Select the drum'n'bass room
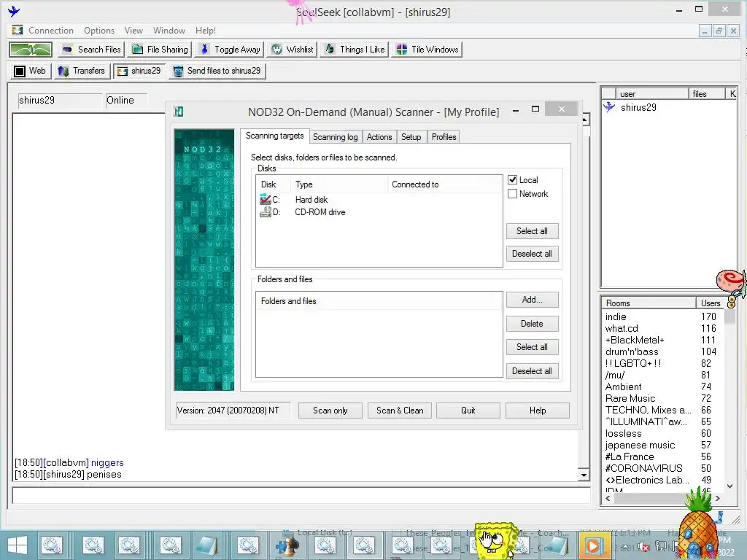Image resolution: width=747 pixels, height=560 pixels. tap(632, 352)
